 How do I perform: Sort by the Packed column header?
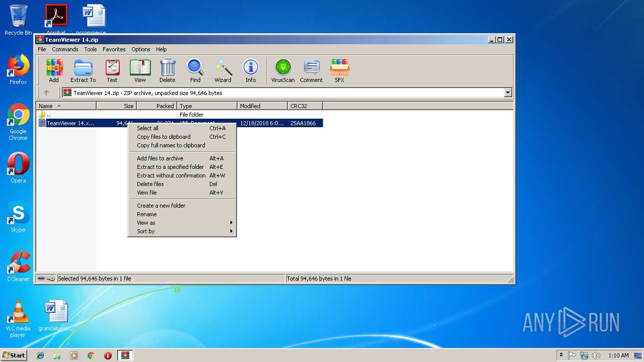[x=156, y=106]
